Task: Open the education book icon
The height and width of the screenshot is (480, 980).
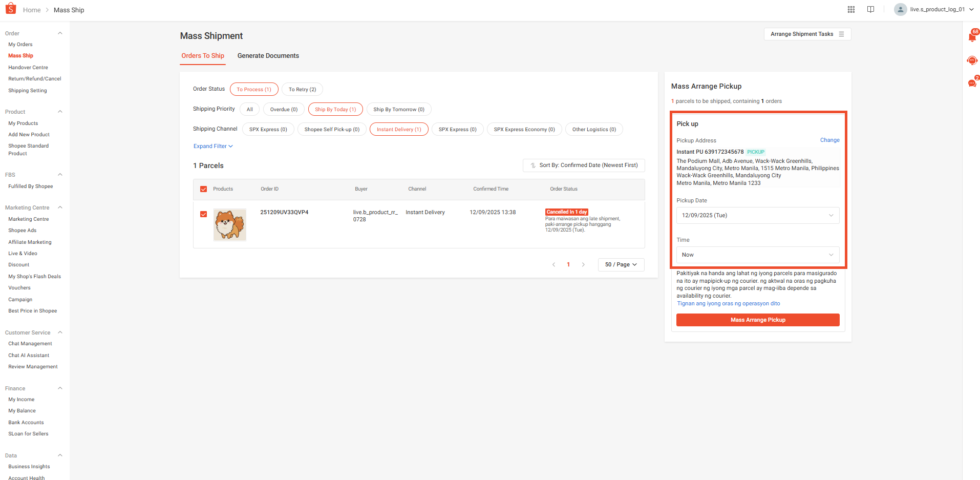Action: coord(870,9)
